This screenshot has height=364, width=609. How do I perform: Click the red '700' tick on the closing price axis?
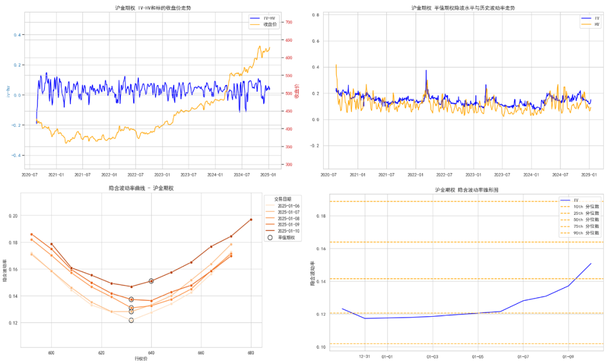click(x=289, y=22)
